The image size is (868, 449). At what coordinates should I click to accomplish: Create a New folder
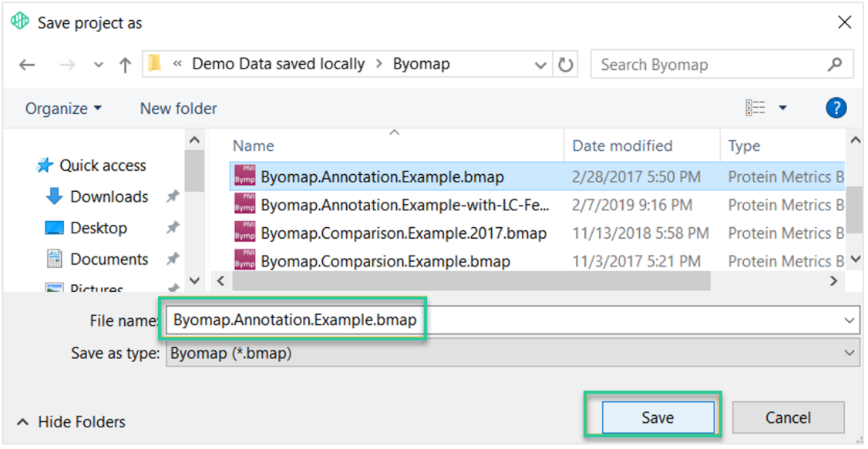point(178,109)
